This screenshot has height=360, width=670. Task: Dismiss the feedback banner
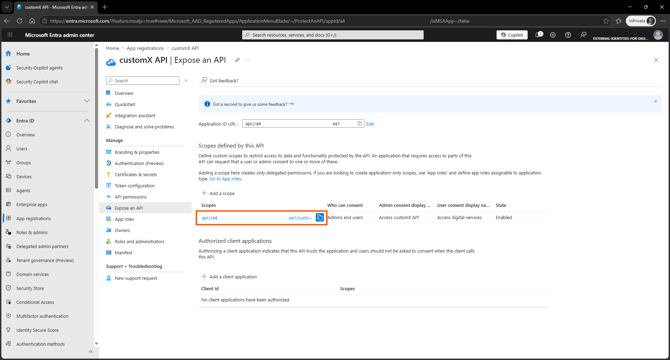[x=655, y=102]
